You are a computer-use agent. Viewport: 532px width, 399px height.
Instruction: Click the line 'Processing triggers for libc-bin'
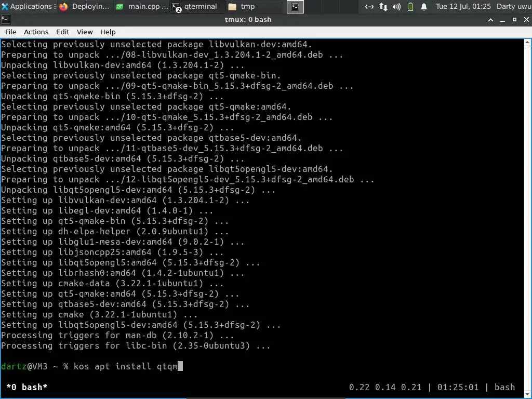point(136,345)
